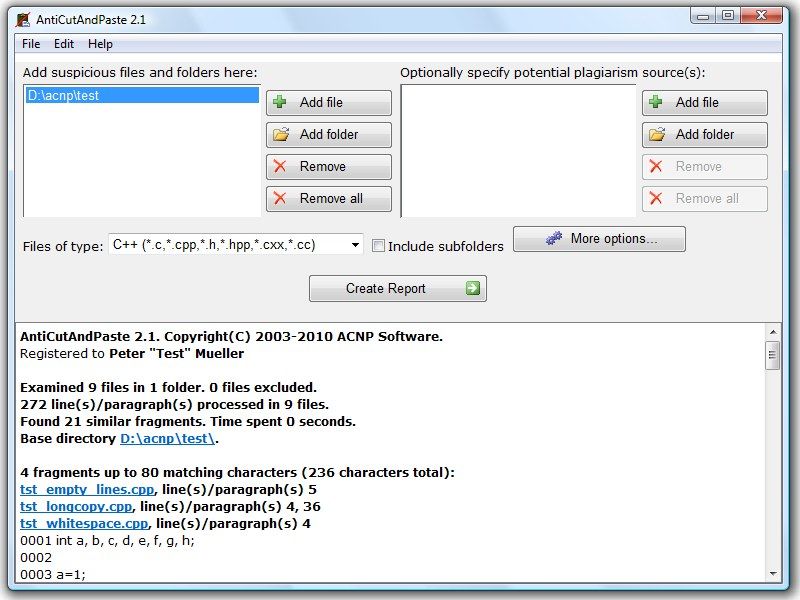This screenshot has height=600, width=800.
Task: Click 'Examined 9 files in 1 folder' text
Action: click(x=168, y=387)
